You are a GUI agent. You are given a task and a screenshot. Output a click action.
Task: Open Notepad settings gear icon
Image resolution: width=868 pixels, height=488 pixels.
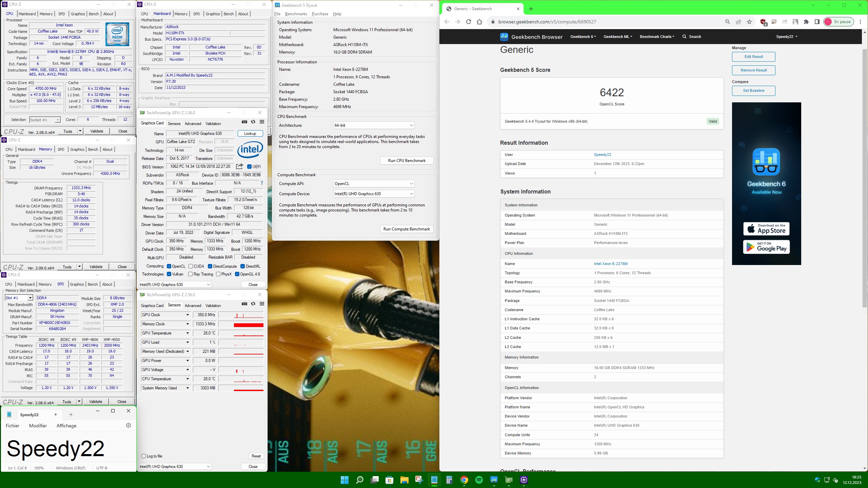pyautogui.click(x=129, y=425)
